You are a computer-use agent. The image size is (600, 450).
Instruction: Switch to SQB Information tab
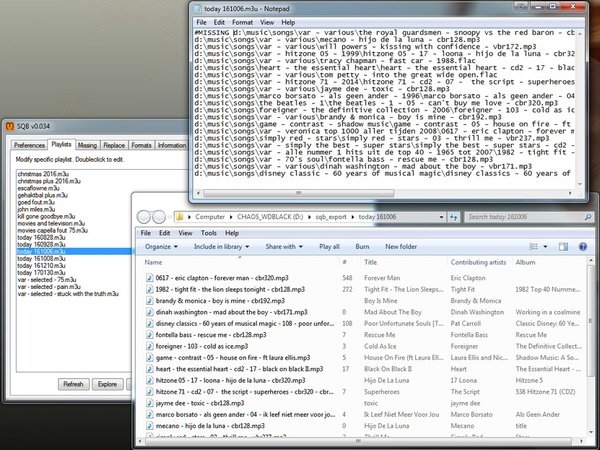[x=172, y=145]
